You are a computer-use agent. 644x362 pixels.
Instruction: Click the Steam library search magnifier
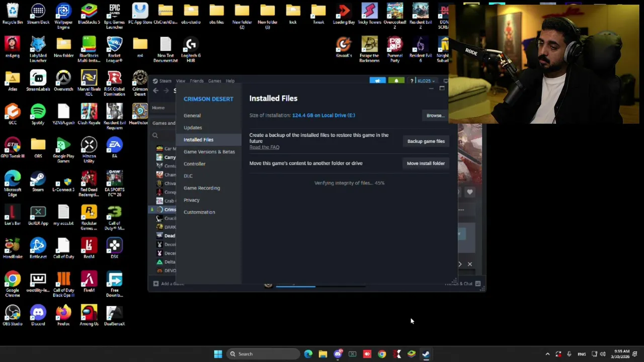pyautogui.click(x=155, y=135)
